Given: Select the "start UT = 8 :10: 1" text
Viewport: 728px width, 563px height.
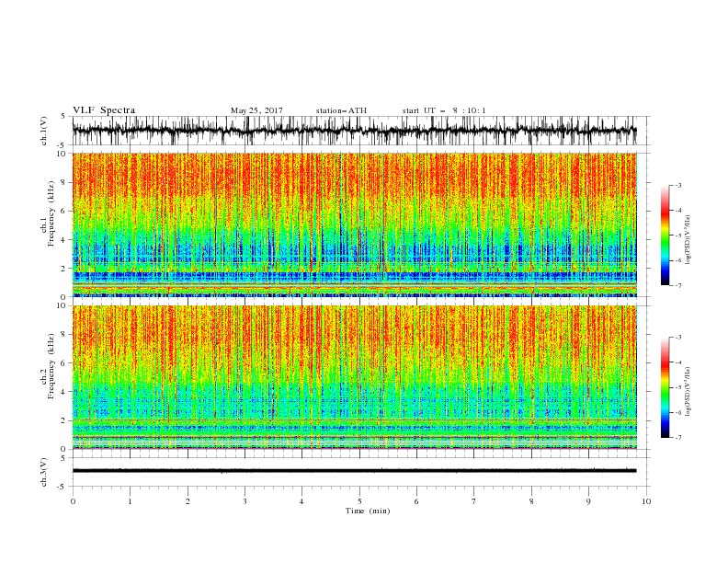Looking at the screenshot, I should [444, 110].
